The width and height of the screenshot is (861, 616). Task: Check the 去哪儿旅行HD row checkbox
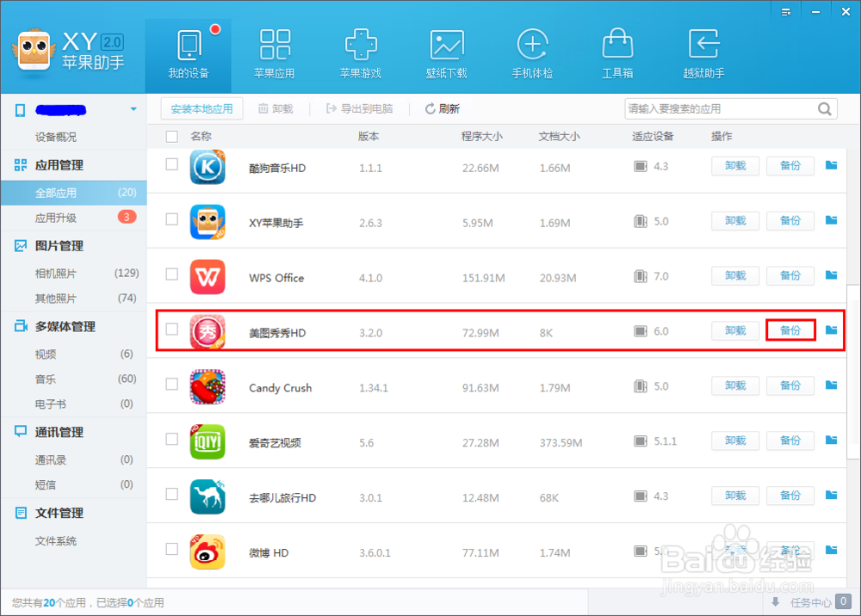pyautogui.click(x=172, y=494)
